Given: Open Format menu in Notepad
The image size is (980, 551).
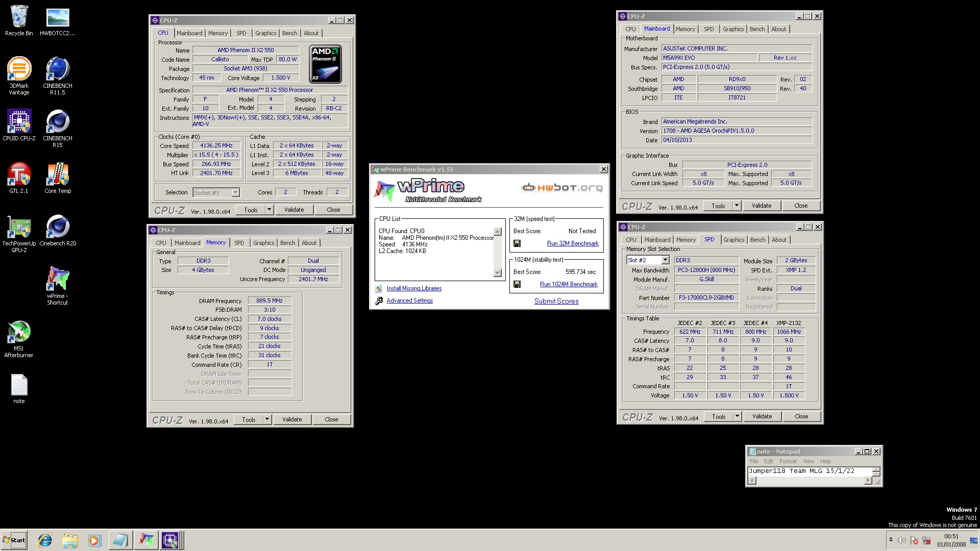Looking at the screenshot, I should tap(788, 461).
